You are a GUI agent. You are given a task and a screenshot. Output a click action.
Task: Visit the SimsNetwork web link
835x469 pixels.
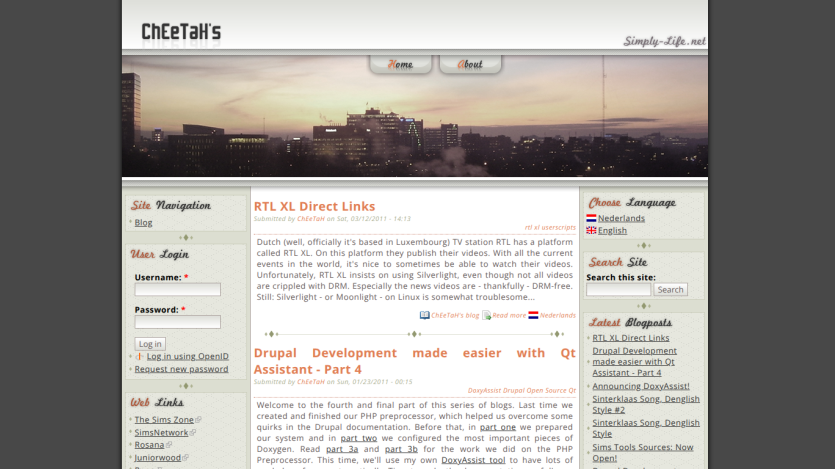click(x=161, y=432)
